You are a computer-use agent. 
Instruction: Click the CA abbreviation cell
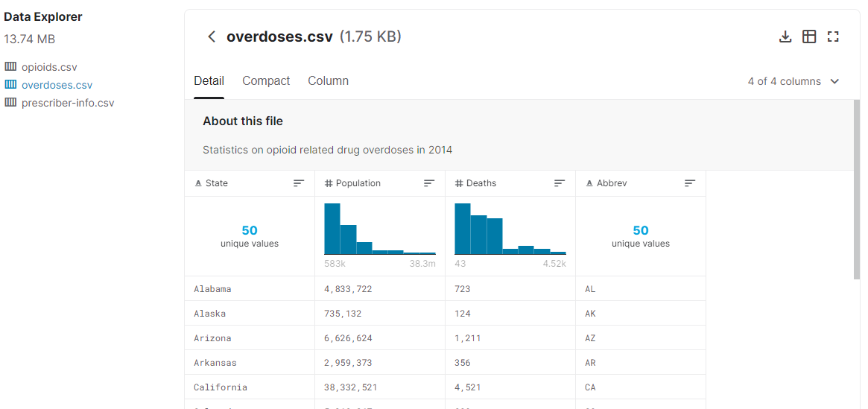tap(641, 387)
